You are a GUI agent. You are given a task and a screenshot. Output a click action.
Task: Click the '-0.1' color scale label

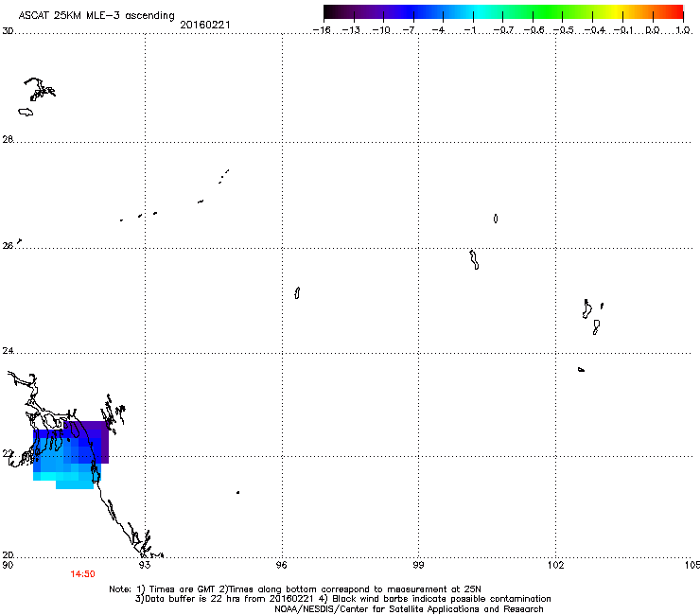click(623, 30)
